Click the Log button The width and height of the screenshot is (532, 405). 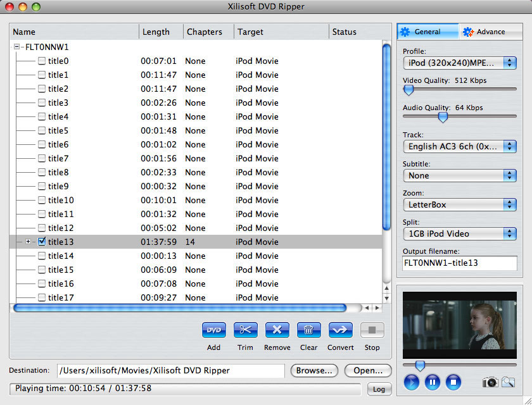pyautogui.click(x=379, y=389)
